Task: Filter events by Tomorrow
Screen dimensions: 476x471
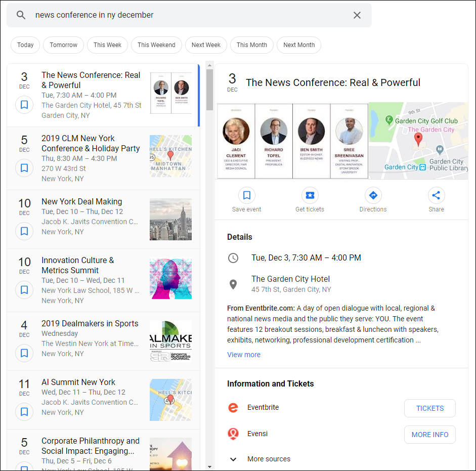Action: pyautogui.click(x=63, y=45)
